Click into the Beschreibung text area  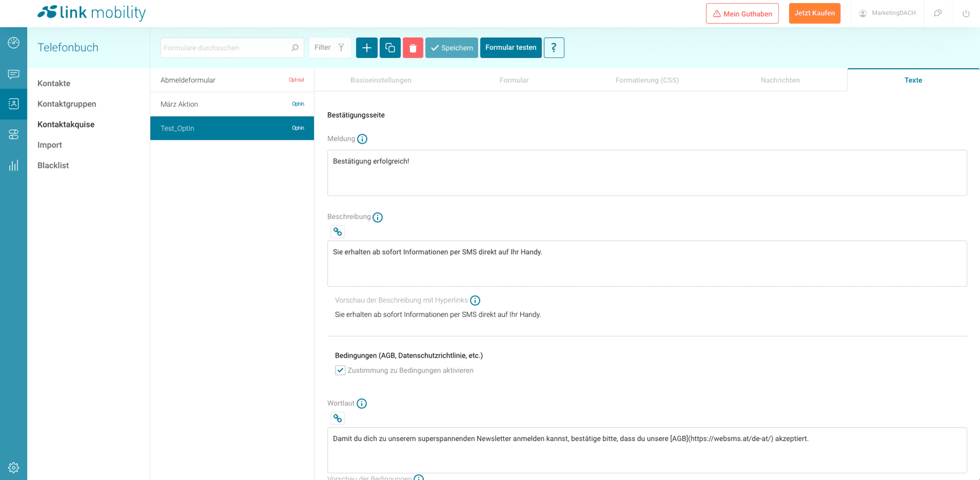[647, 264]
